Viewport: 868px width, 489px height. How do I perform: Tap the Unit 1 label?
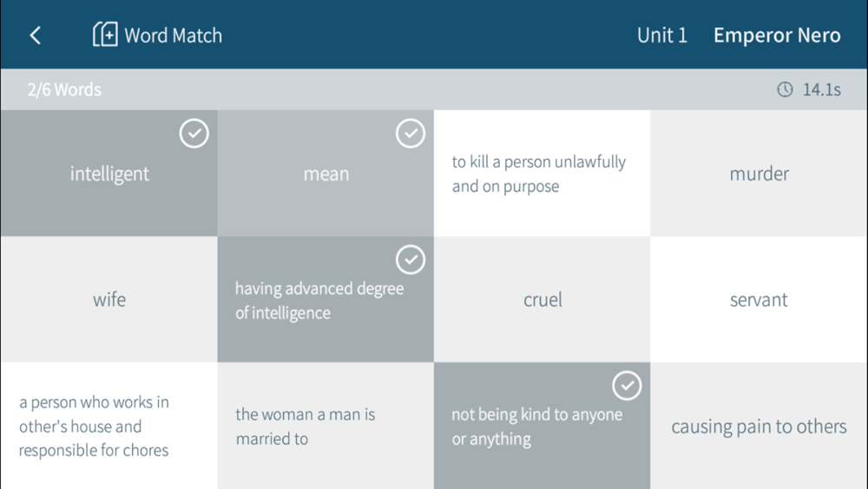[x=662, y=36]
